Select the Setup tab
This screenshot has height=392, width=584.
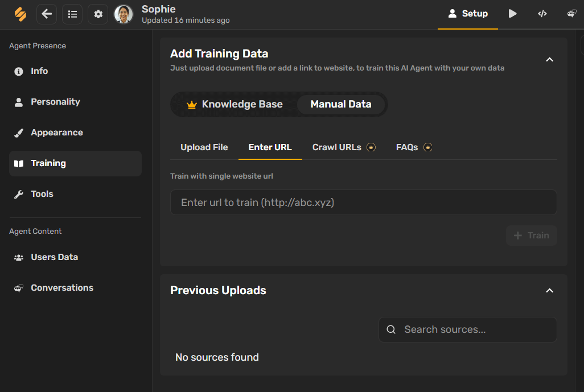click(468, 14)
